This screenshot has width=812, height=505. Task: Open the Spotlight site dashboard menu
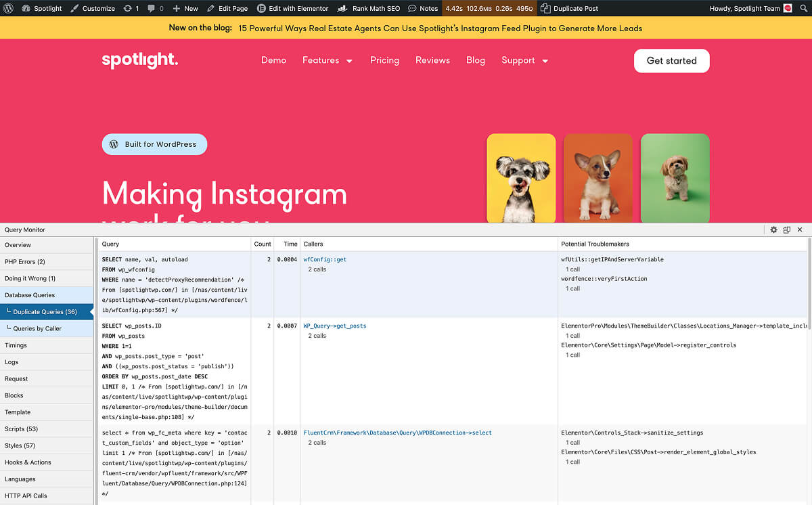tap(41, 8)
